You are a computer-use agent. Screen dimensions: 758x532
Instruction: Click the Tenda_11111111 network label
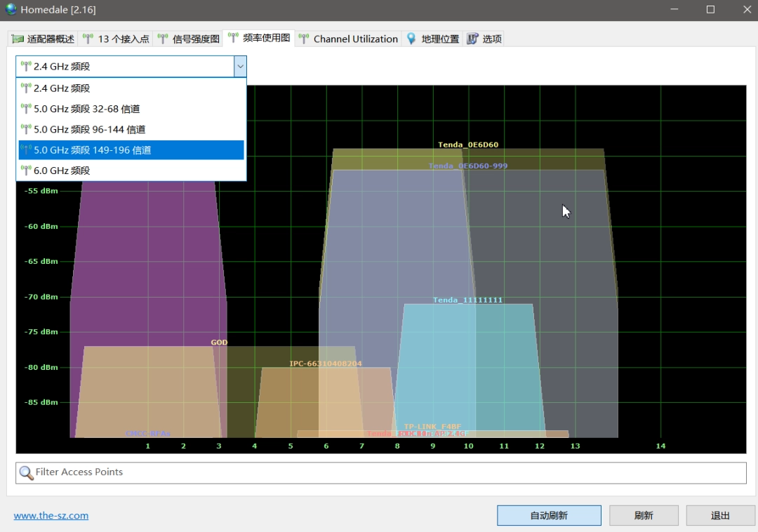(467, 300)
